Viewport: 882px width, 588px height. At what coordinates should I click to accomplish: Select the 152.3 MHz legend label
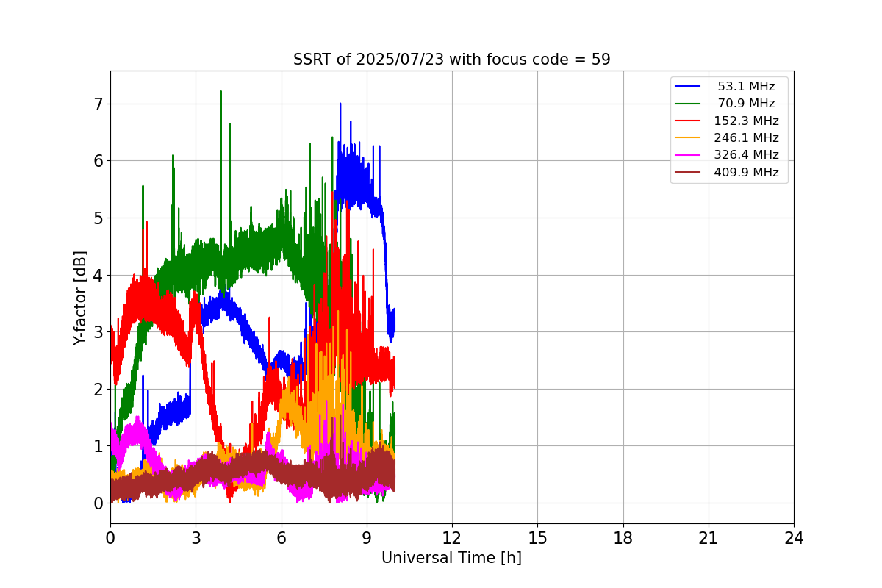tap(746, 121)
